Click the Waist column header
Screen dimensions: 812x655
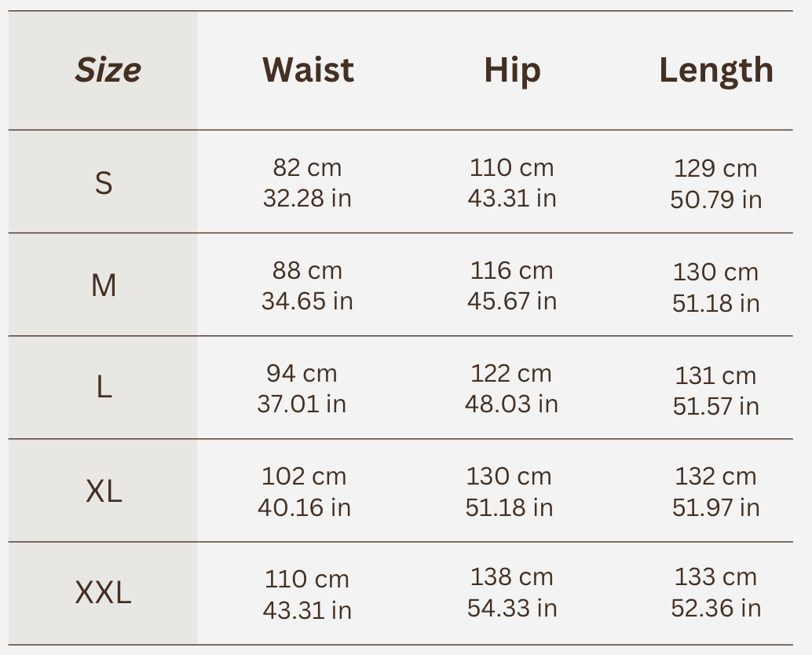308,71
